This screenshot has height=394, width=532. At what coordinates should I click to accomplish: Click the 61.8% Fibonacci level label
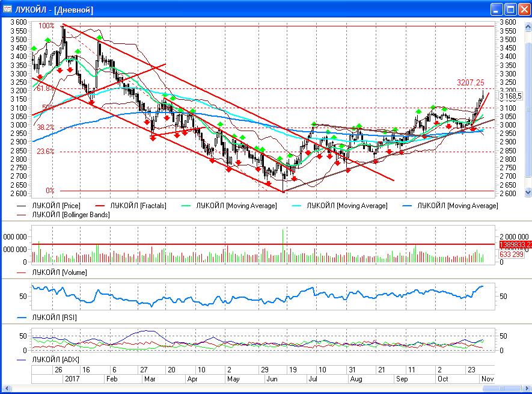(46, 88)
